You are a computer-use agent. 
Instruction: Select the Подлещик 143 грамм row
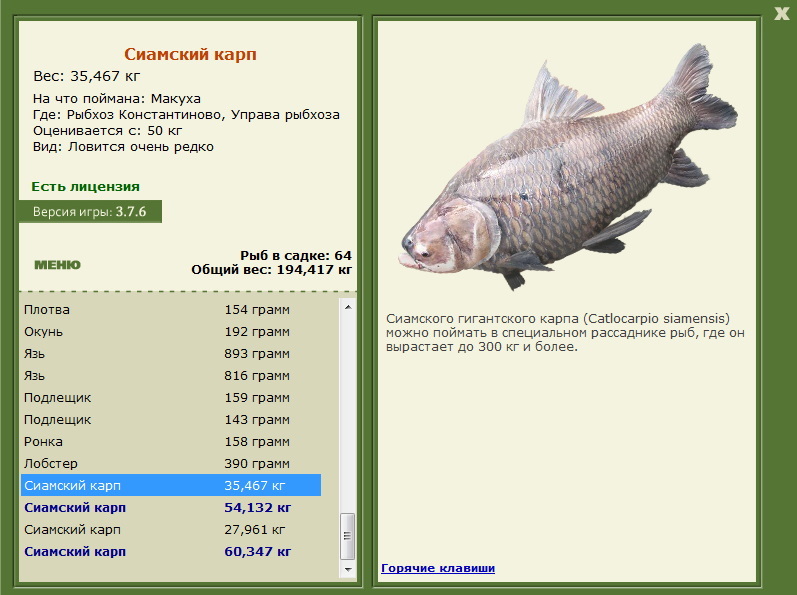coord(171,419)
